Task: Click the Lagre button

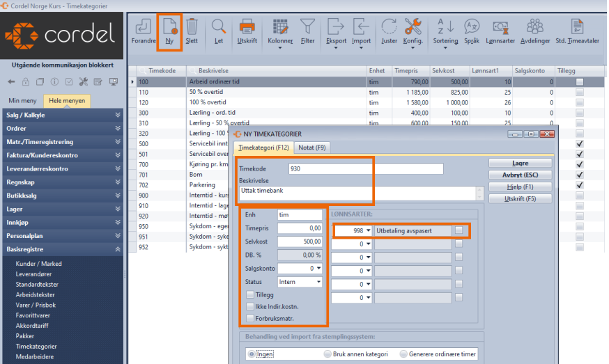Action: click(520, 163)
